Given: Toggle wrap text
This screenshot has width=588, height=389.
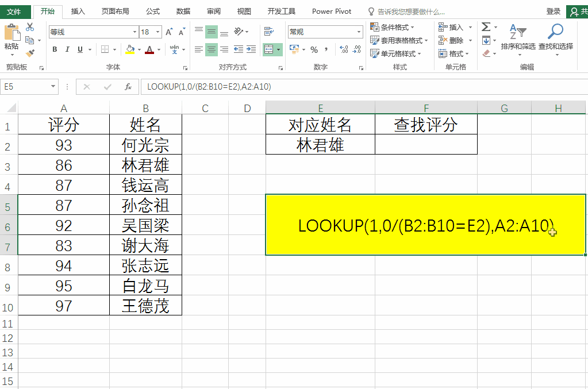Looking at the screenshot, I should pos(269,32).
